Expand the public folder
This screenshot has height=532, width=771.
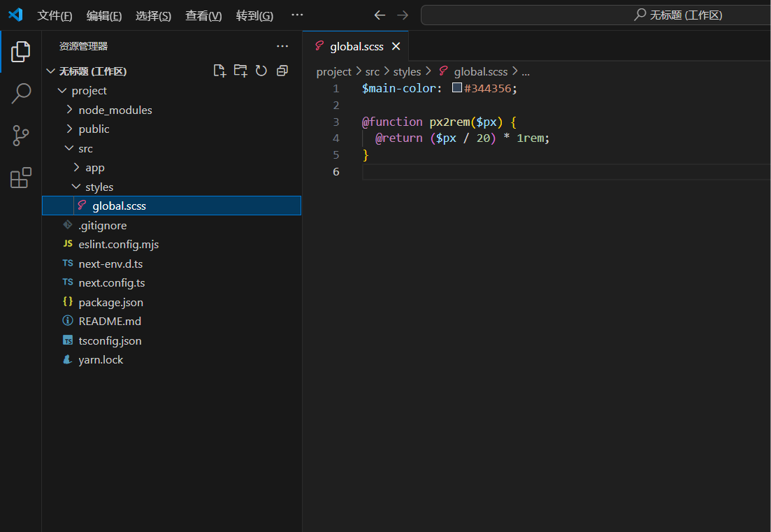[69, 129]
